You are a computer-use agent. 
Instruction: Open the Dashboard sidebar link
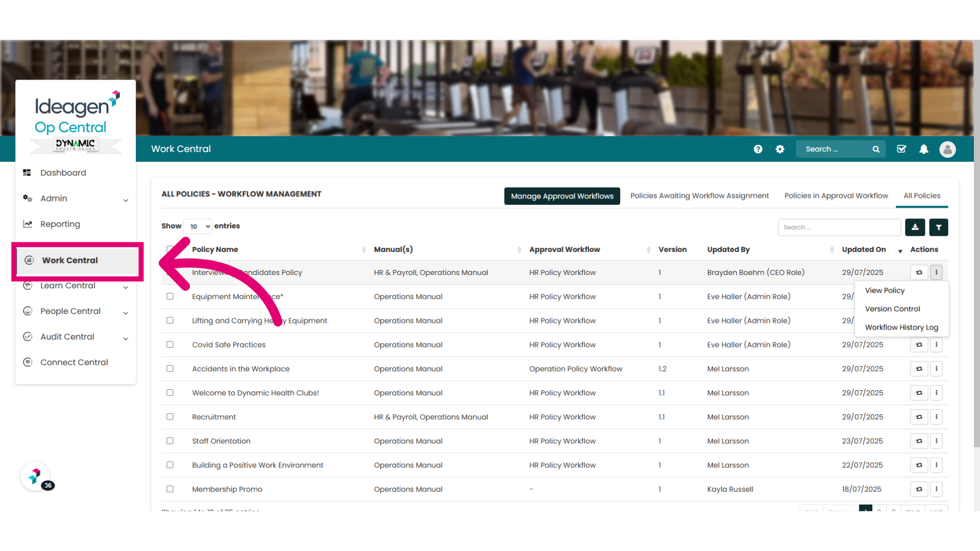63,172
